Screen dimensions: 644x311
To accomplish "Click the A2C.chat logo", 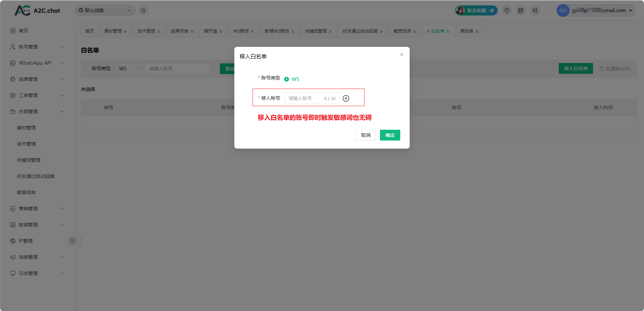I will (x=37, y=10).
